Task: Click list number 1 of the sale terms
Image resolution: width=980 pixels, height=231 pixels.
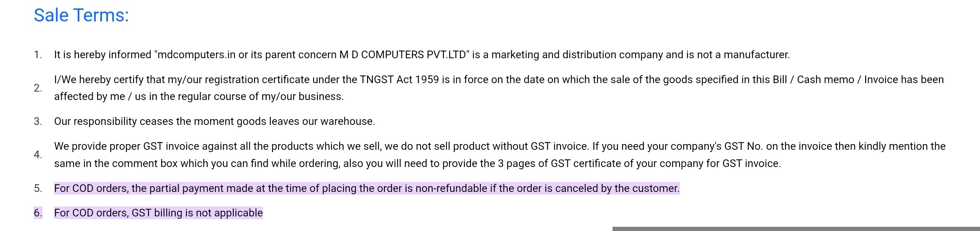Action: (38, 55)
